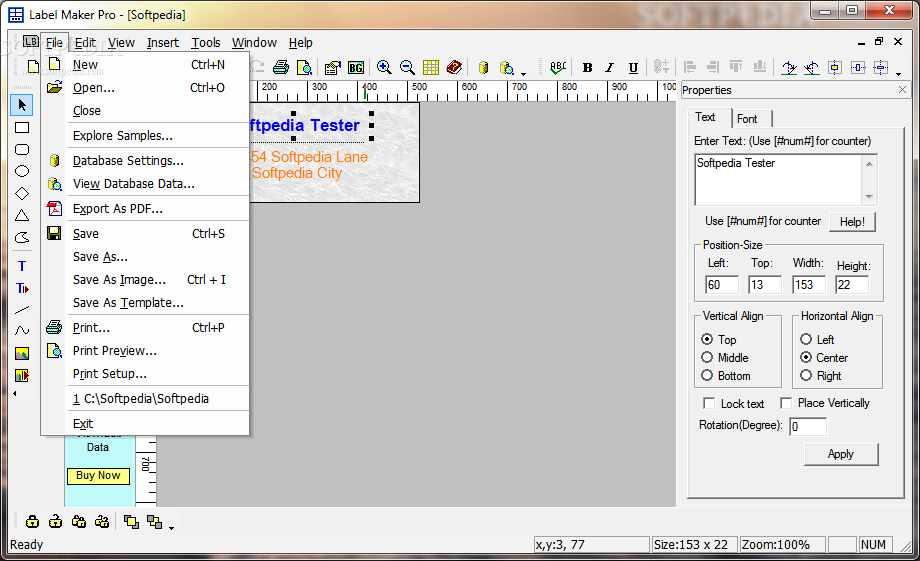
Task: Click the properties icon beside BG button
Action: tap(333, 67)
